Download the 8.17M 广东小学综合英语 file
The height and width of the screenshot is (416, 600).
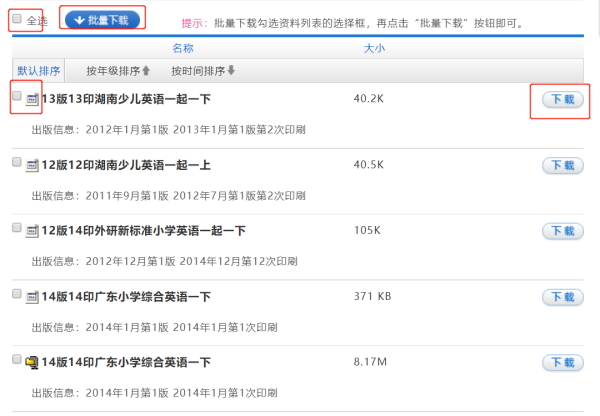tap(563, 362)
